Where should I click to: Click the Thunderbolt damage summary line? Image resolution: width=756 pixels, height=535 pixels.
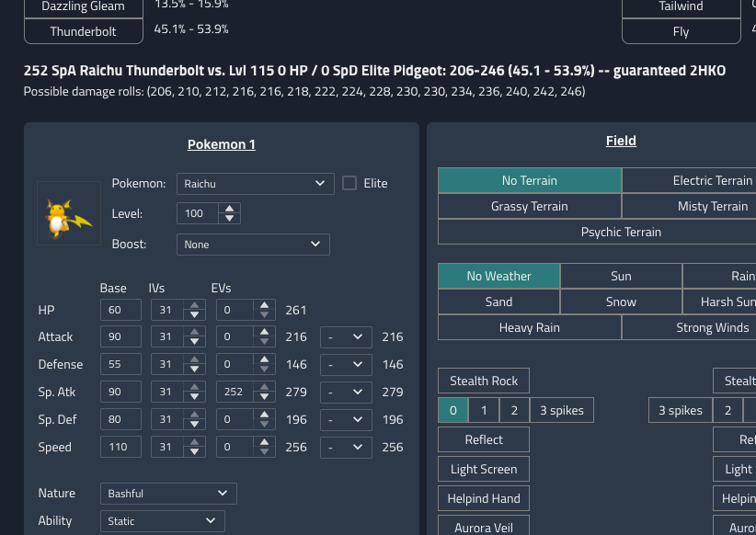(374, 71)
